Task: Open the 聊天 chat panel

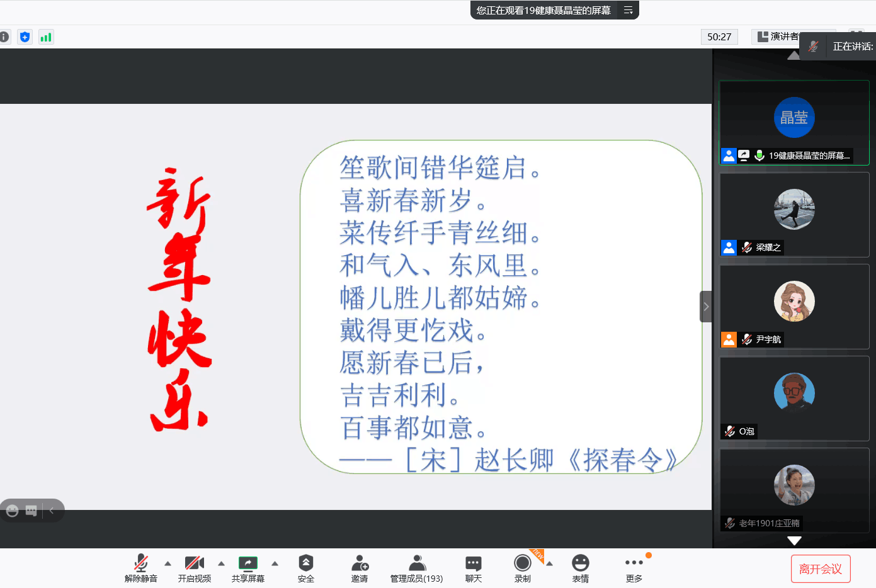Action: tap(474, 563)
